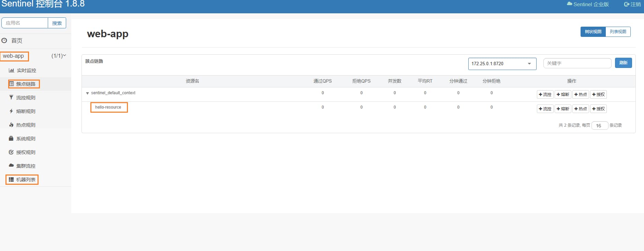Select the hello-resource row name
This screenshot has width=644, height=251.
click(x=108, y=107)
